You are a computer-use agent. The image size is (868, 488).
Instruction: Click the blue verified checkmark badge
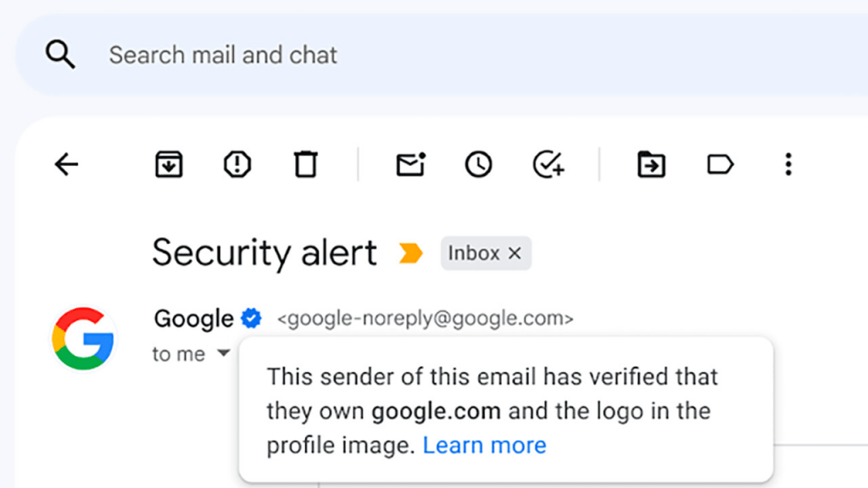[x=251, y=319]
